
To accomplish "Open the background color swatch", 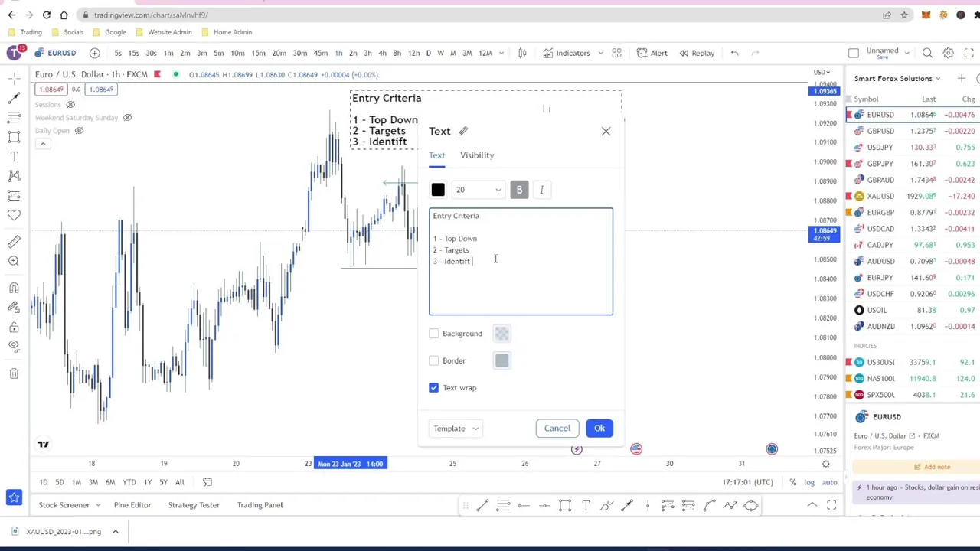I will click(x=501, y=334).
